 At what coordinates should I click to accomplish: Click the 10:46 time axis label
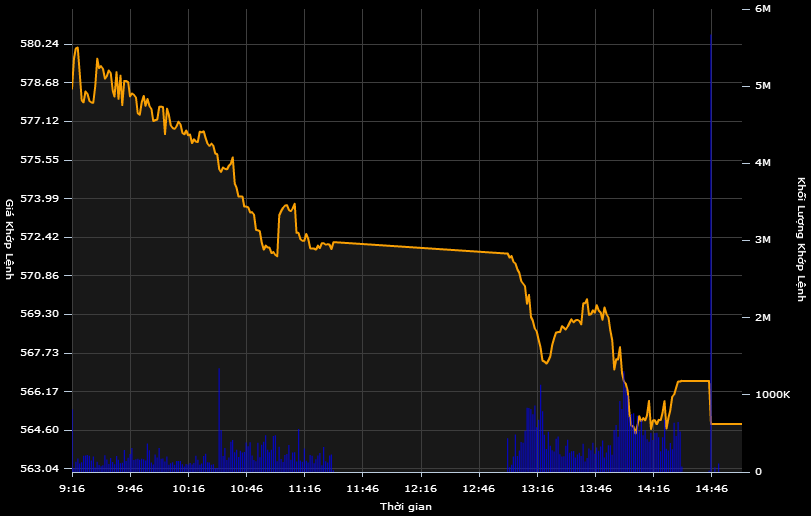point(246,488)
